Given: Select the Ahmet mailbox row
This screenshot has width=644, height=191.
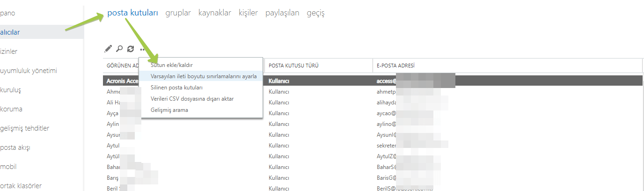Looking at the screenshot, I should point(373,92).
